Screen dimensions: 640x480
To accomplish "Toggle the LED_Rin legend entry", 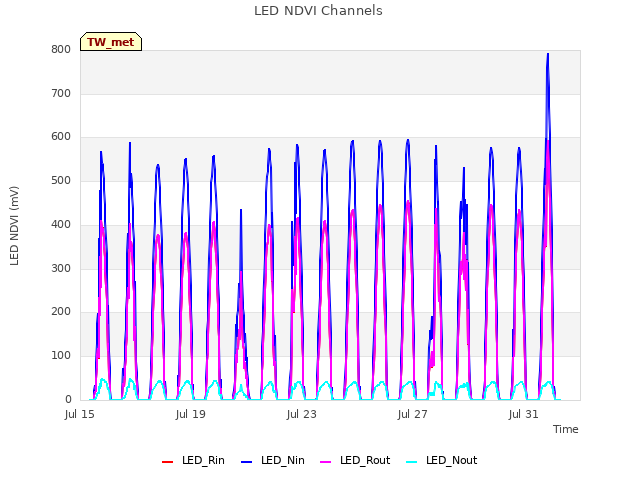I will coord(193,460).
